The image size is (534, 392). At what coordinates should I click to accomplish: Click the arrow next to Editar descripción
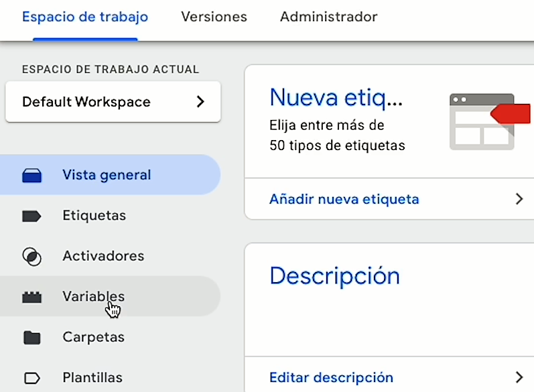(519, 377)
